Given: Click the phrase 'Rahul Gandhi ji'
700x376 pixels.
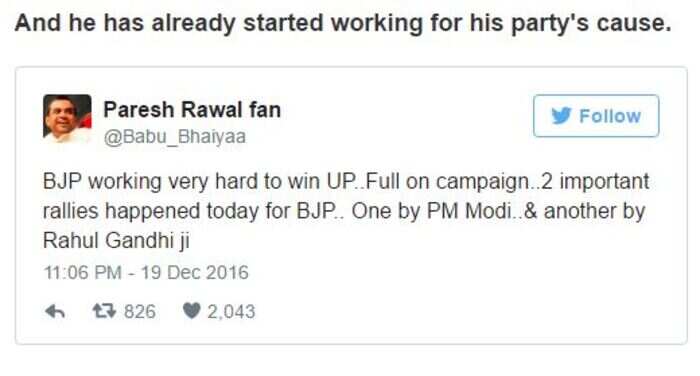Looking at the screenshot, I should [116, 241].
